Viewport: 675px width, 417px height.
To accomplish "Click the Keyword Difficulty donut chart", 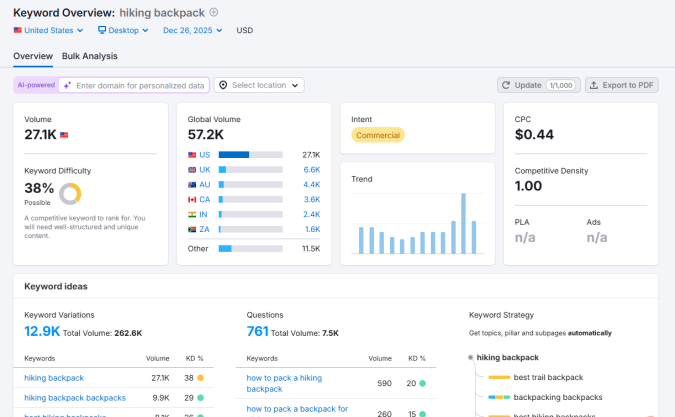I will pyautogui.click(x=70, y=192).
